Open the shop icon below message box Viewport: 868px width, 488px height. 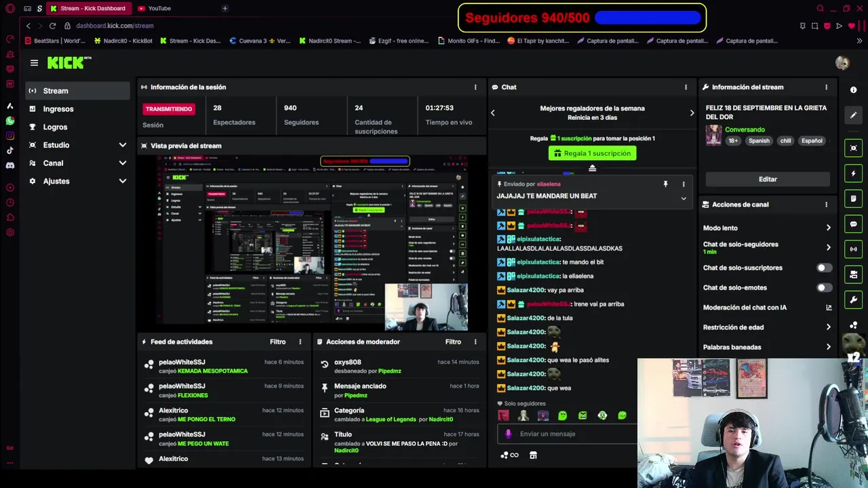[533, 455]
